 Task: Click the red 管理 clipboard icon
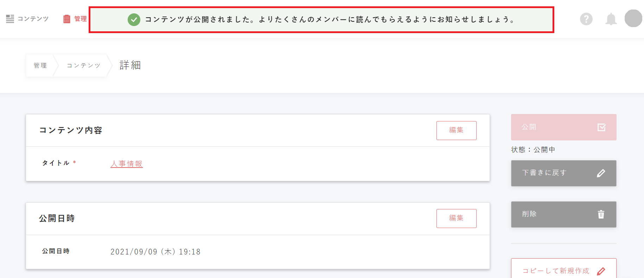pyautogui.click(x=67, y=19)
